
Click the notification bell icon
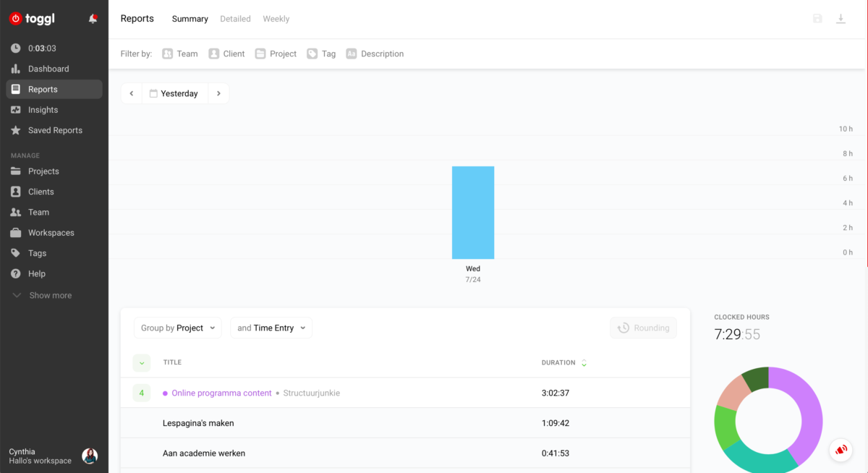(x=93, y=19)
